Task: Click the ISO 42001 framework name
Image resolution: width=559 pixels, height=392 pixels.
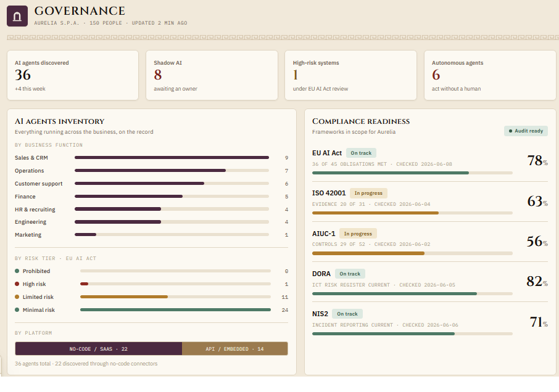Action: pyautogui.click(x=329, y=193)
